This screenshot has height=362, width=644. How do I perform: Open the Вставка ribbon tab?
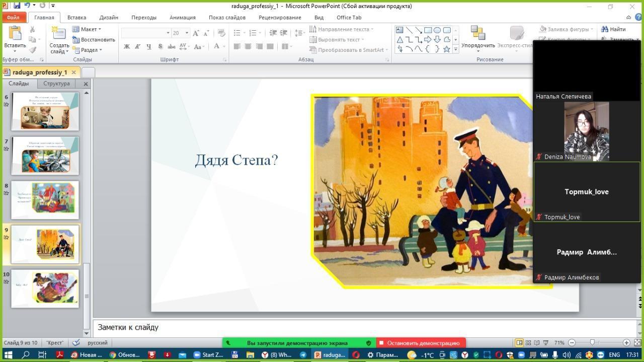76,17
